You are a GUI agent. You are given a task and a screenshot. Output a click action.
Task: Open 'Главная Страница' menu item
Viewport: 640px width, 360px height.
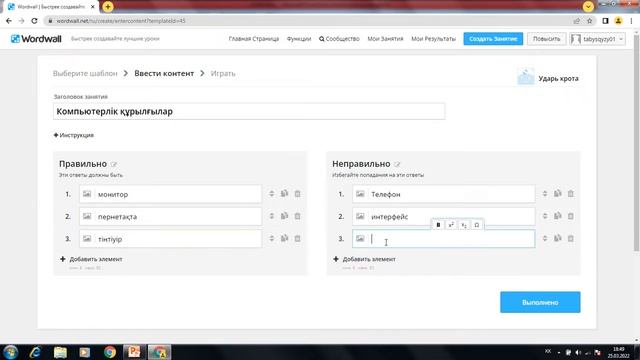click(x=253, y=39)
